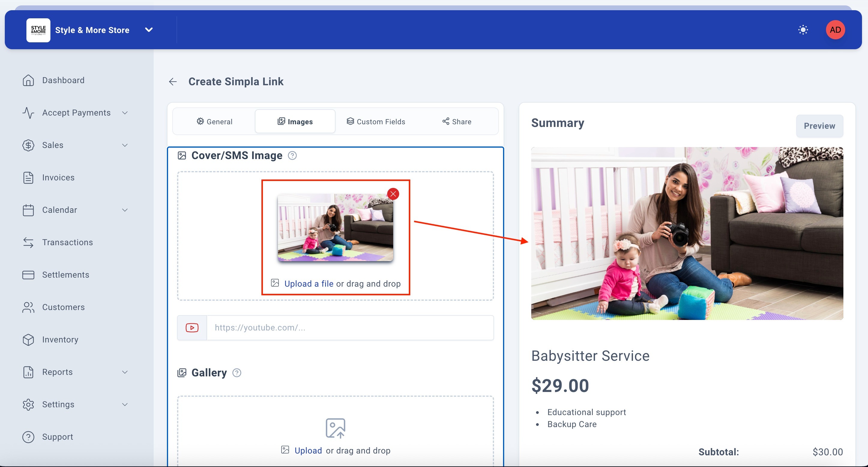
Task: Switch to the General tab
Action: [x=214, y=122]
